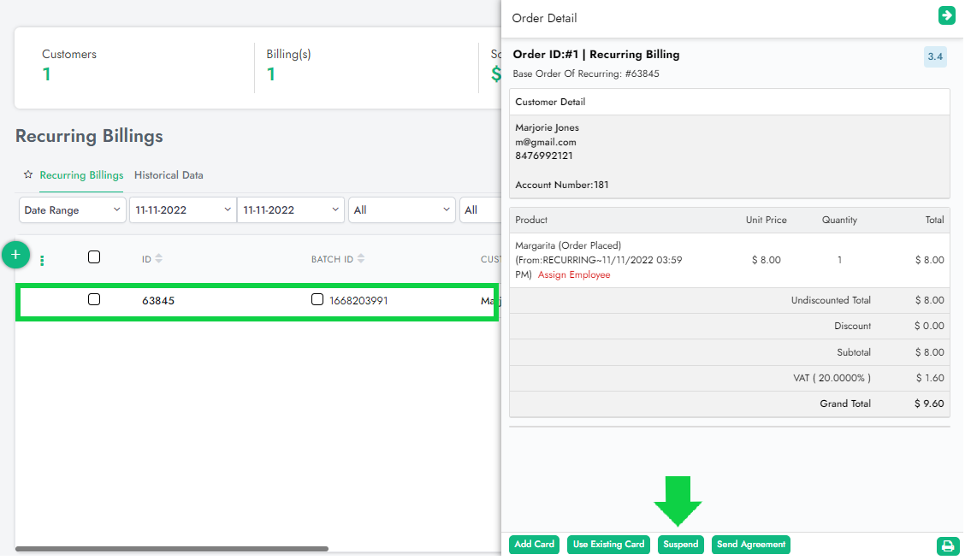The width and height of the screenshot is (965, 560).
Task: Click the Send Agreement button
Action: (x=750, y=545)
